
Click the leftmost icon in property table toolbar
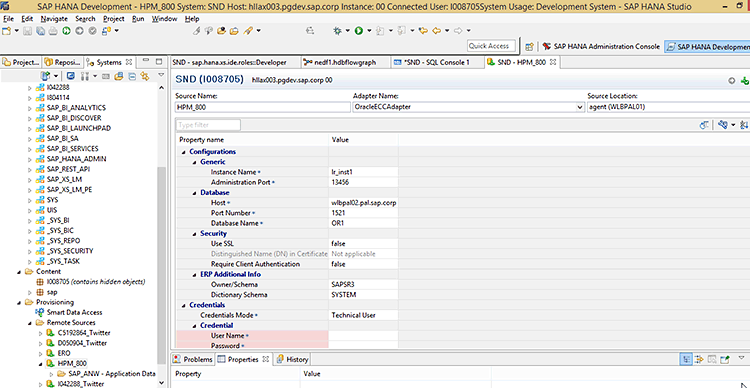click(705, 125)
